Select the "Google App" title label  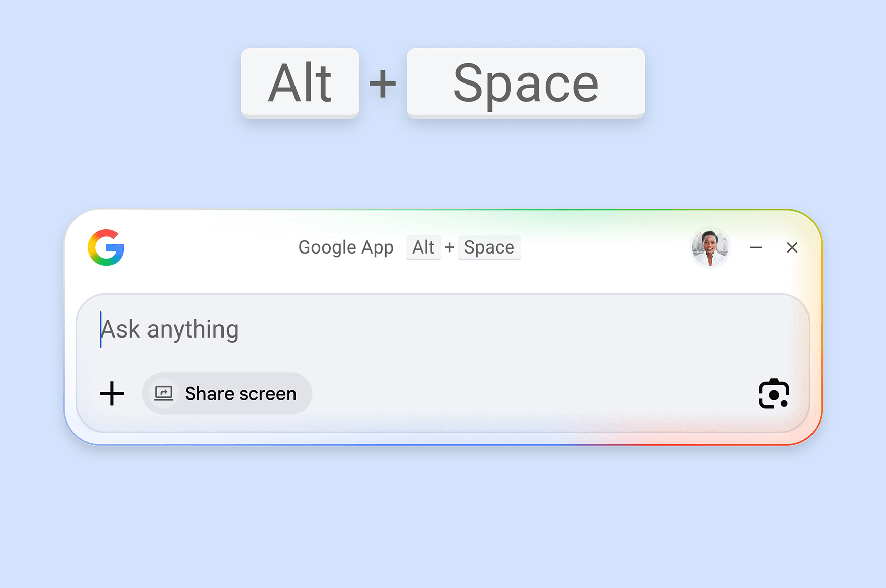tap(346, 247)
